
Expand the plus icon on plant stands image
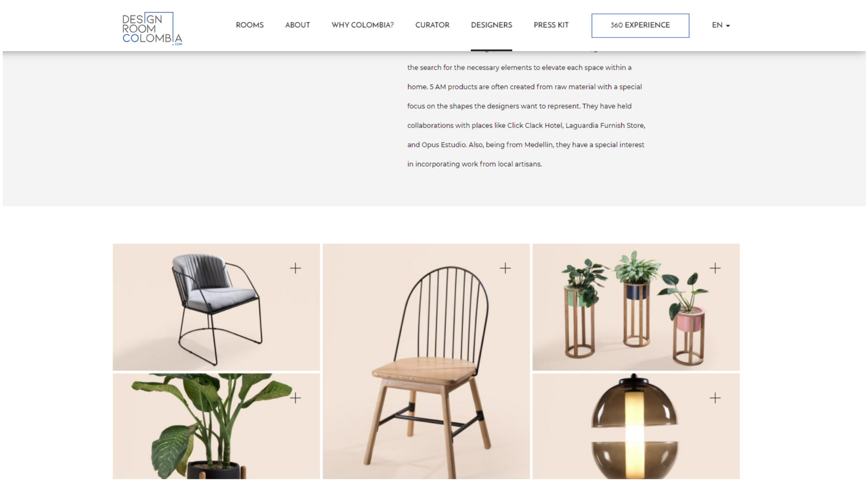click(x=715, y=268)
